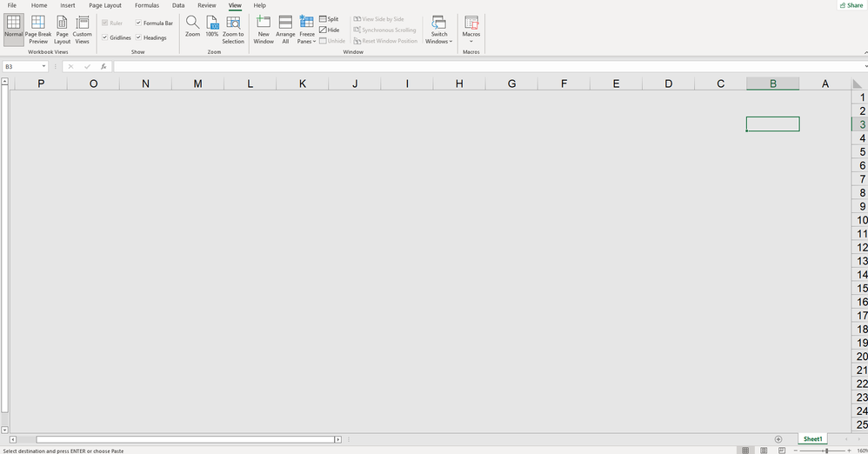This screenshot has height=454, width=868.
Task: Open Page Break Preview view
Action: tap(38, 30)
